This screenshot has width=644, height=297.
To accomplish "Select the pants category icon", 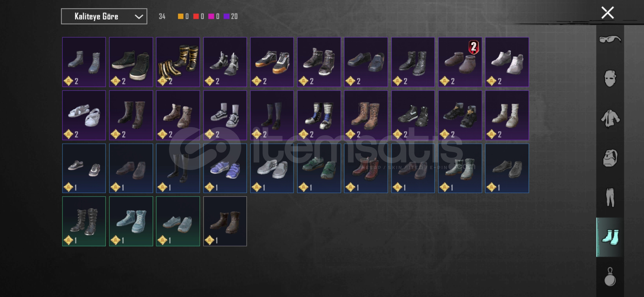I will tap(610, 197).
